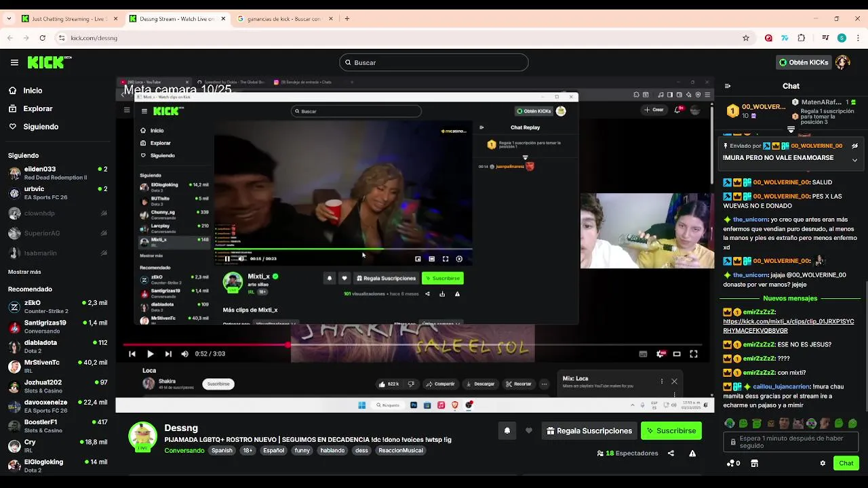Share the Dessng stream

click(671, 453)
